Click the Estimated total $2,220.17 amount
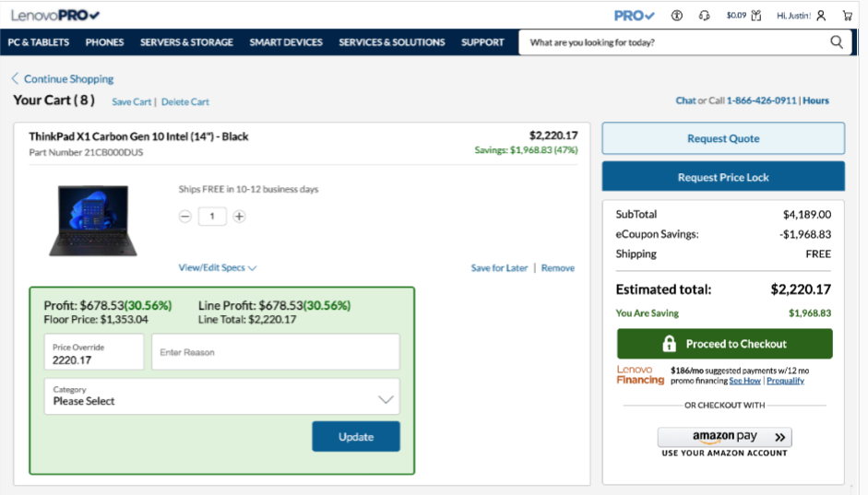This screenshot has width=868, height=495. tap(801, 289)
